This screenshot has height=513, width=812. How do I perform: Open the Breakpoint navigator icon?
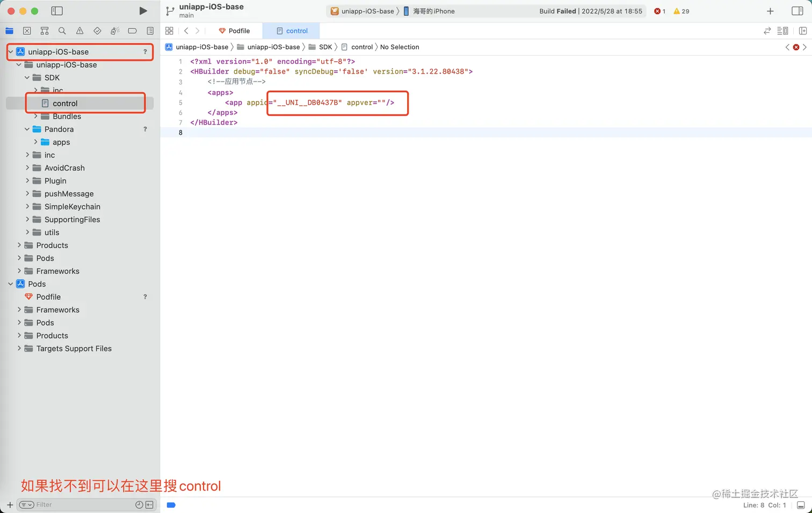pos(132,31)
